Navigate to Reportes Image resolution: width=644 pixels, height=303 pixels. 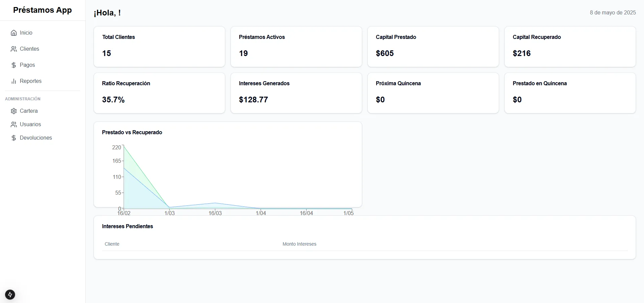pos(31,81)
